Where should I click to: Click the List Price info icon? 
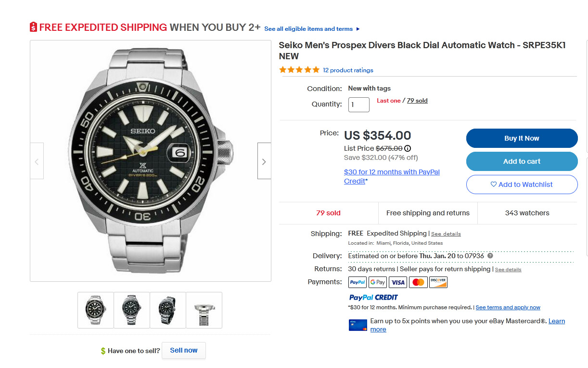click(x=408, y=149)
